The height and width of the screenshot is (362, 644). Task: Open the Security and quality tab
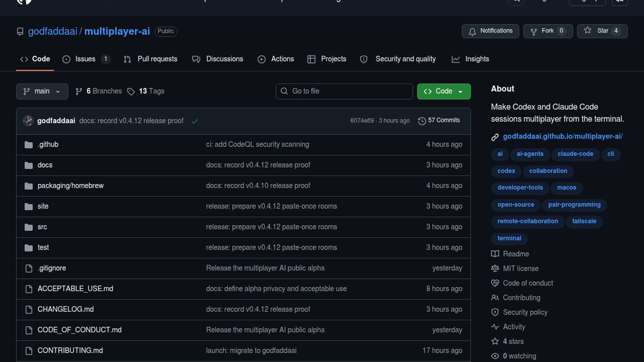click(x=398, y=59)
